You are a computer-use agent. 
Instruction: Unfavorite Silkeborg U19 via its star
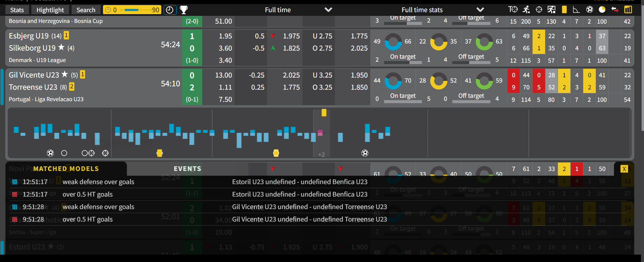tap(61, 47)
